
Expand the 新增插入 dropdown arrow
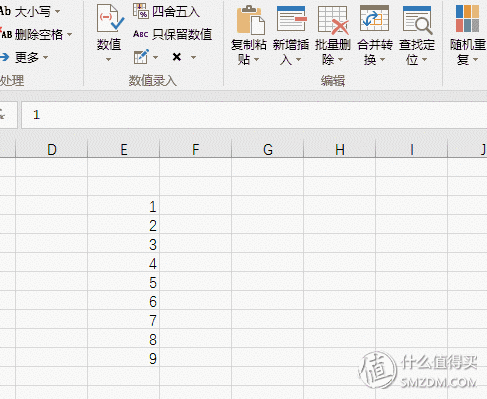[x=298, y=60]
